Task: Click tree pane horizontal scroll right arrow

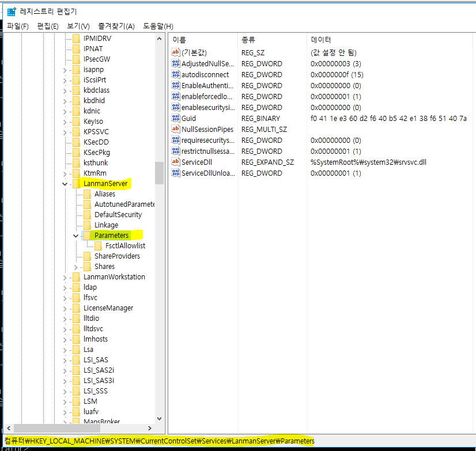Action: pyautogui.click(x=150, y=428)
